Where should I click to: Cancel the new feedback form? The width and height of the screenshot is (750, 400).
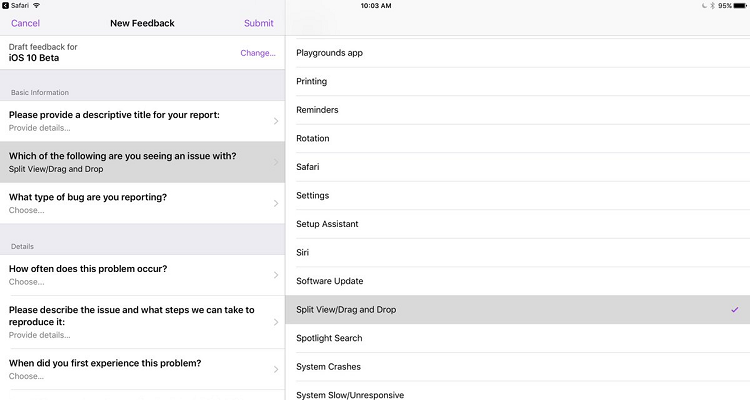(x=25, y=23)
